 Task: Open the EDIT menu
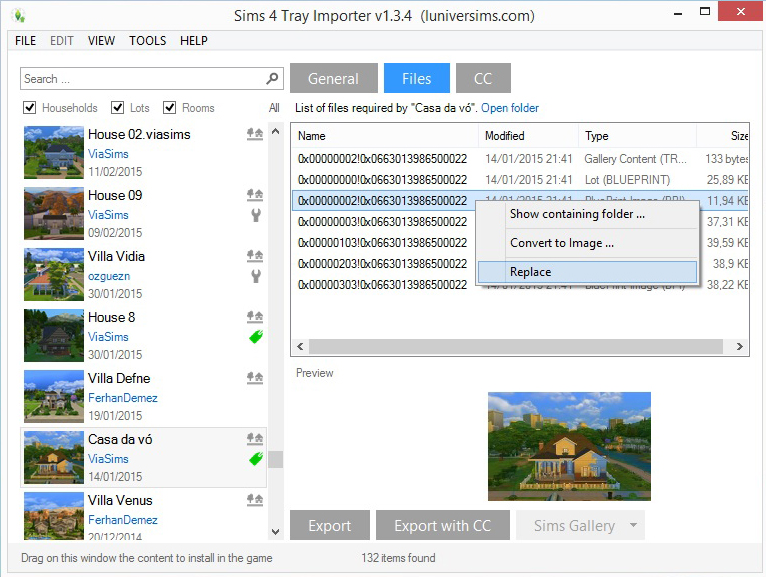62,41
